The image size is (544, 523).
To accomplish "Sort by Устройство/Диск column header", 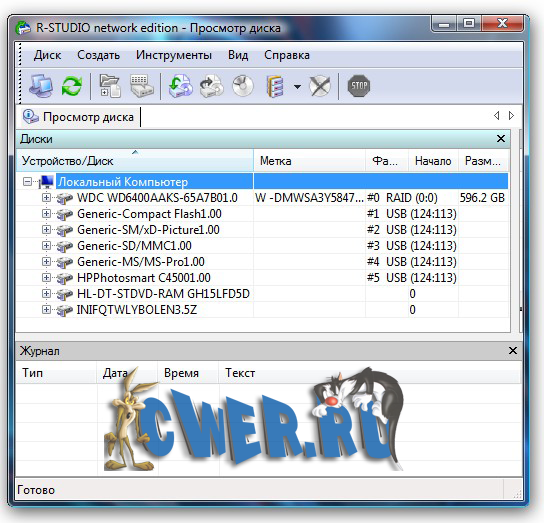I will [135, 160].
